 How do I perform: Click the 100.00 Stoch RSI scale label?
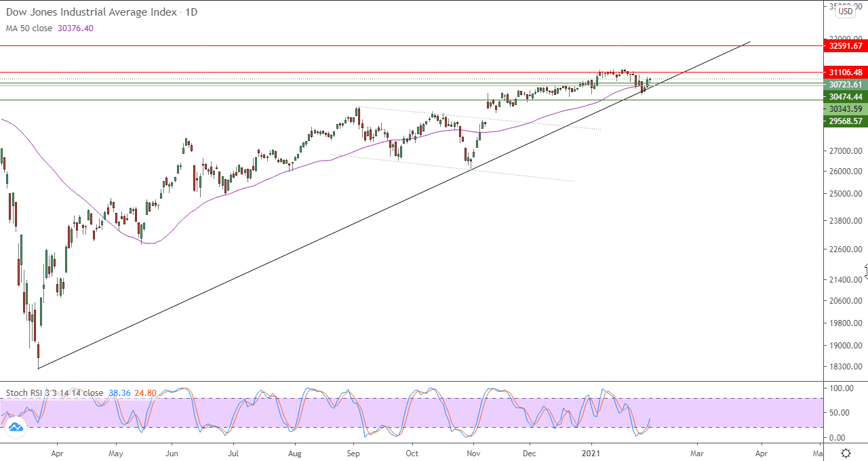click(840, 388)
